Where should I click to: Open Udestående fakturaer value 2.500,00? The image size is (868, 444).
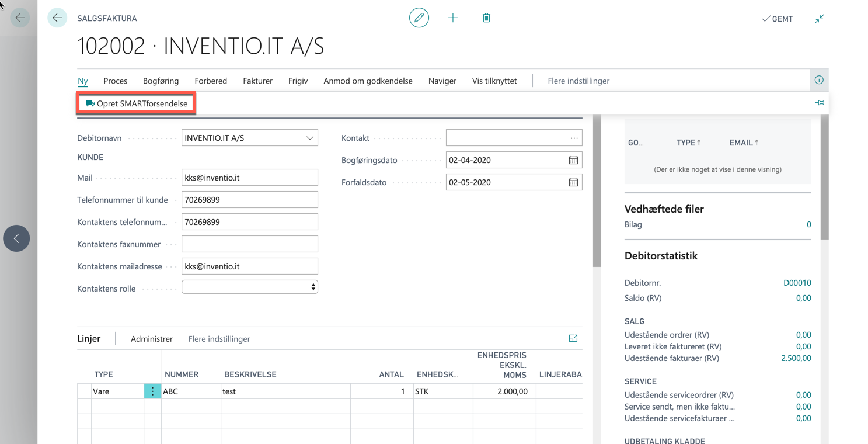click(796, 358)
